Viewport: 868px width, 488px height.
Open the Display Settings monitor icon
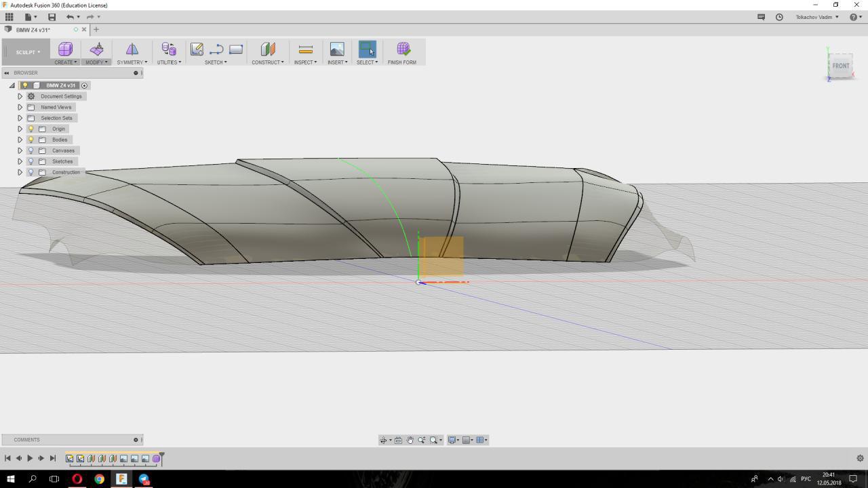point(452,440)
